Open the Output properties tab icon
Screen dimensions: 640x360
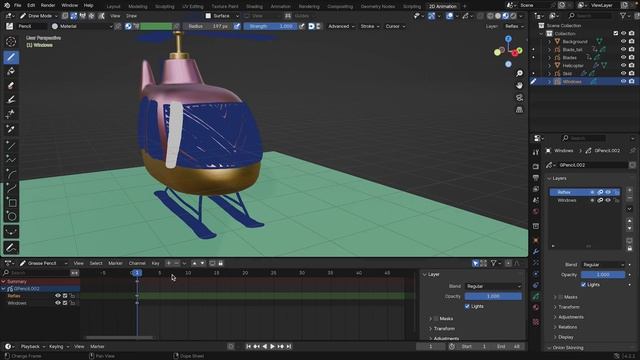coord(536,178)
